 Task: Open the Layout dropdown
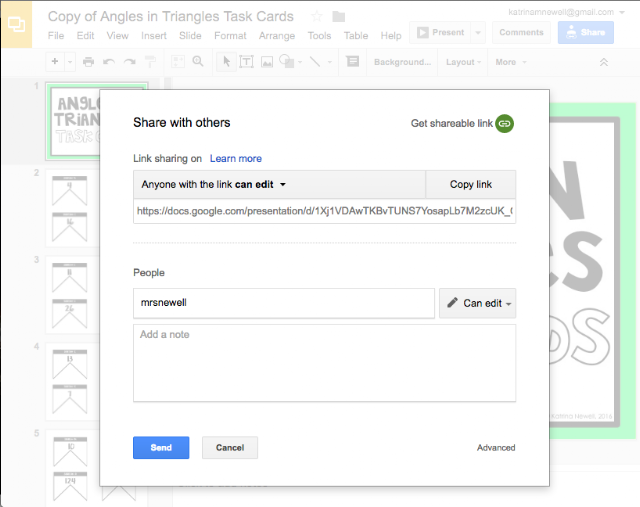point(463,62)
